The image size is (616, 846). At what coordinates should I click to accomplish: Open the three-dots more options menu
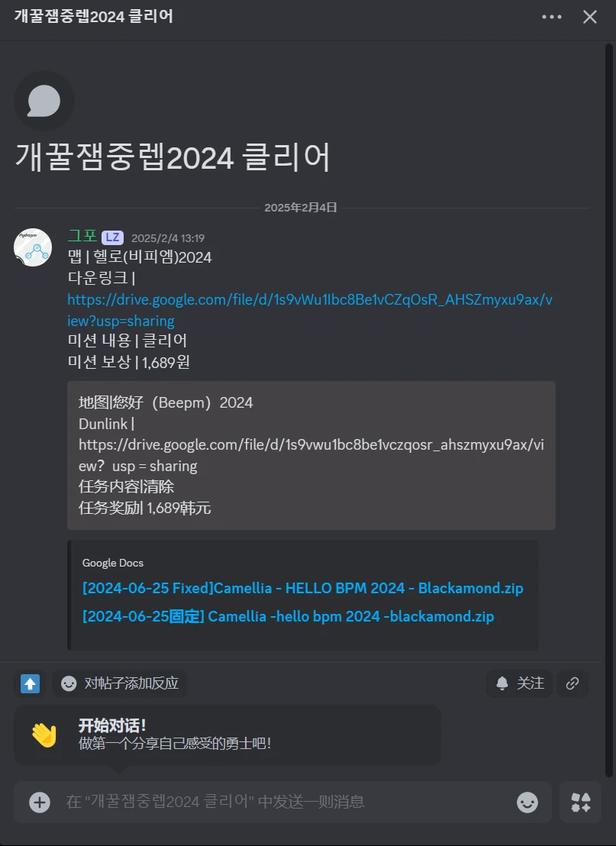pos(551,17)
